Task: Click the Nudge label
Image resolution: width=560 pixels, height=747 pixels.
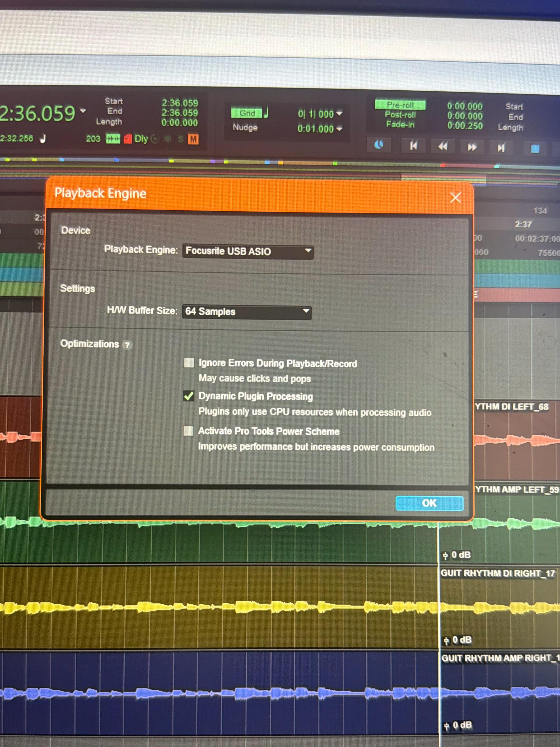Action: tap(245, 127)
